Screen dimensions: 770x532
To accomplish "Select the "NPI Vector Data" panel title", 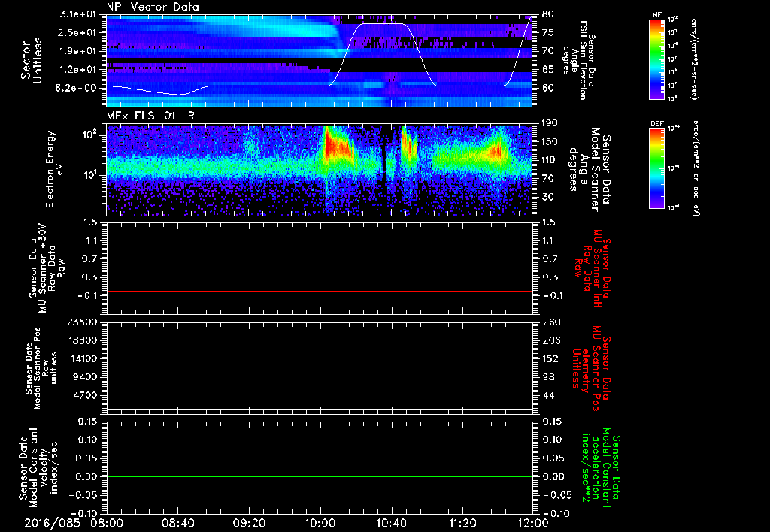I will tap(153, 7).
